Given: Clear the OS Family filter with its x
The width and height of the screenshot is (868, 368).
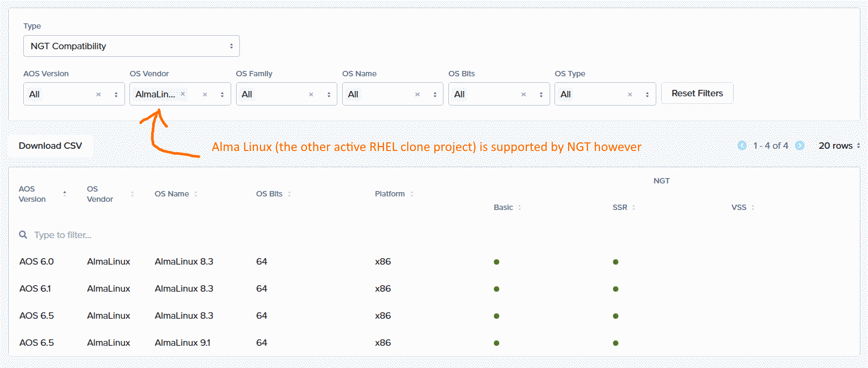Looking at the screenshot, I should pos(311,94).
